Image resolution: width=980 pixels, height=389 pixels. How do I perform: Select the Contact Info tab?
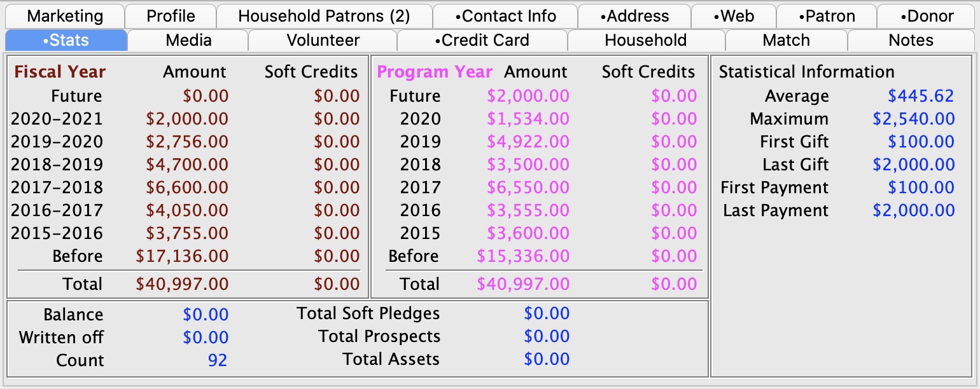click(505, 16)
